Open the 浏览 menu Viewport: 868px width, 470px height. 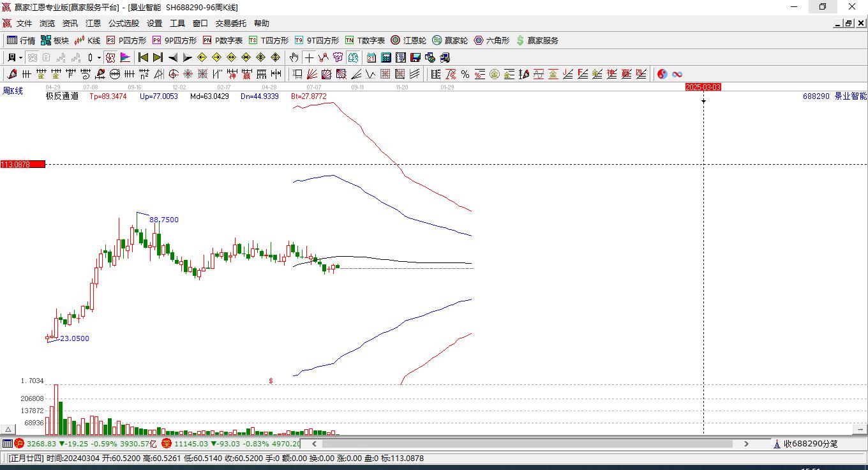(47, 24)
